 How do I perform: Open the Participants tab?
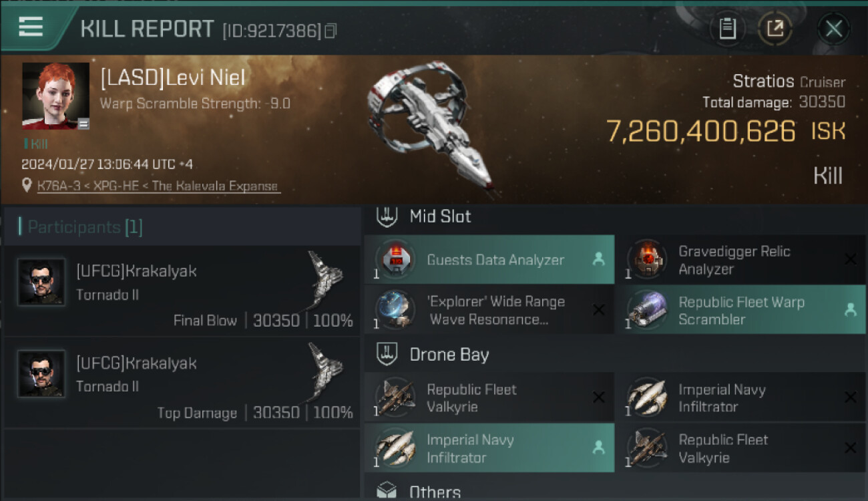tap(85, 227)
